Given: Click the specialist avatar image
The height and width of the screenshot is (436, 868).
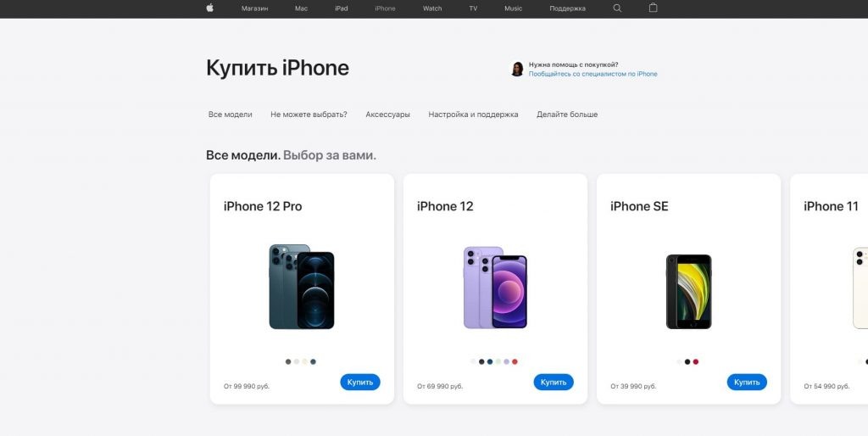Looking at the screenshot, I should coord(517,69).
